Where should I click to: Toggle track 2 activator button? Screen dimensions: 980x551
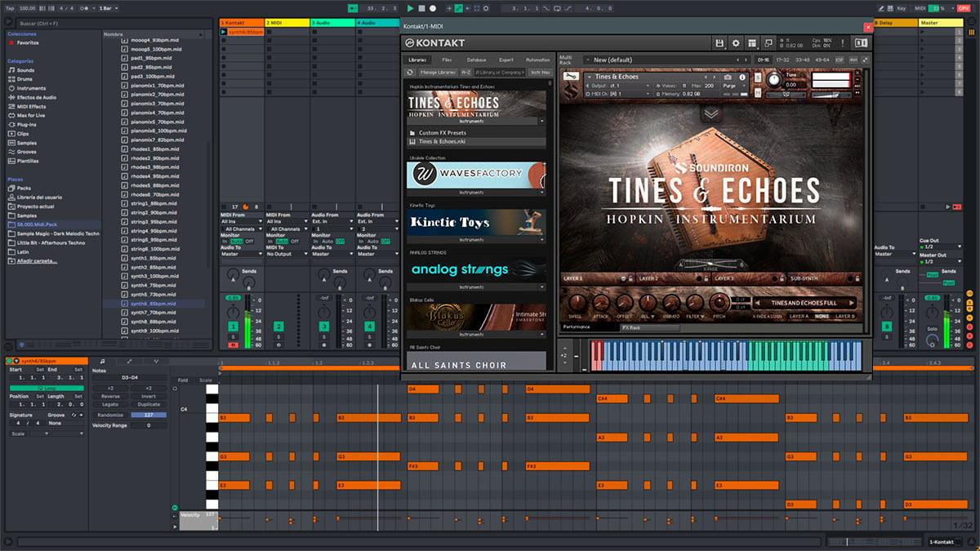tap(278, 327)
